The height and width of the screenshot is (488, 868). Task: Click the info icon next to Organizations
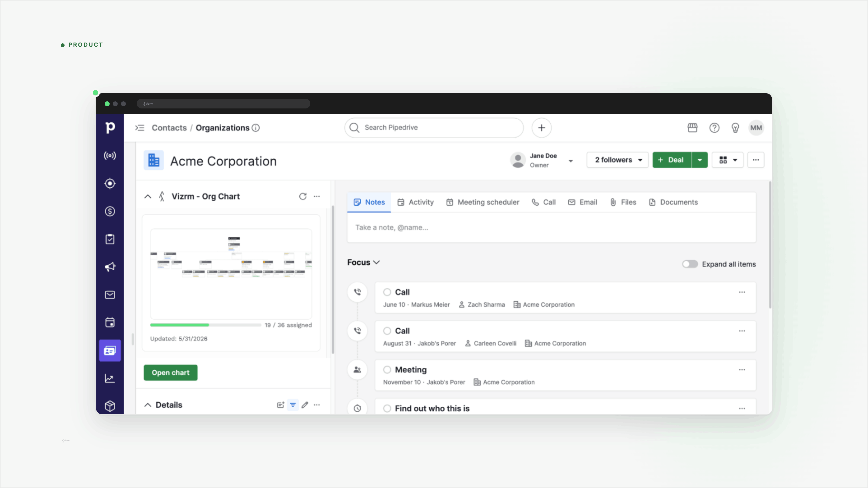256,128
